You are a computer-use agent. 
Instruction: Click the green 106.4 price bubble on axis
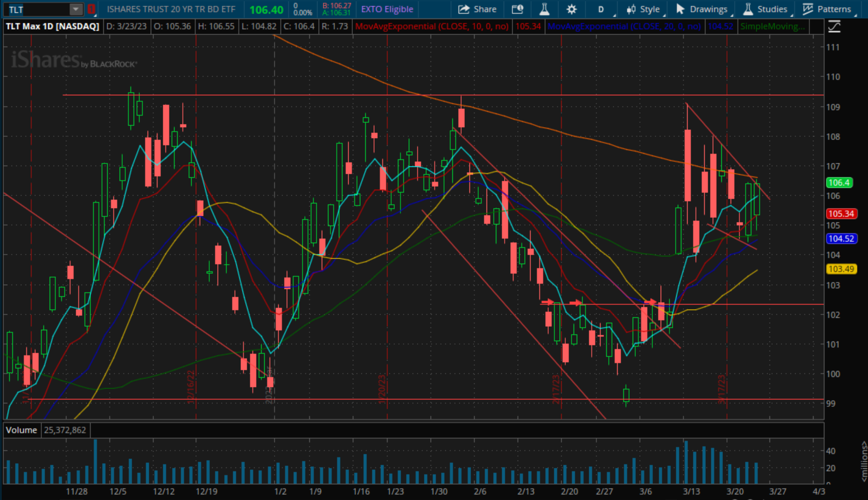[839, 183]
